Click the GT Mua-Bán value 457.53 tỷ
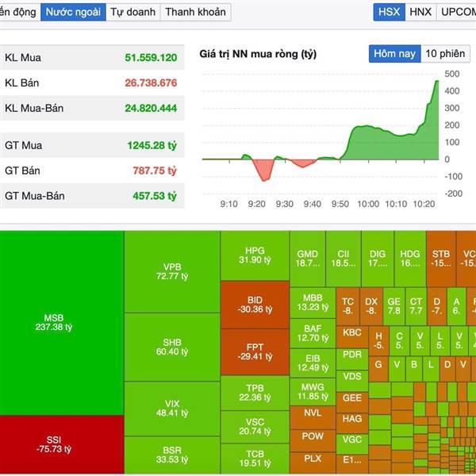This screenshot has width=476, height=476. pyautogui.click(x=155, y=196)
